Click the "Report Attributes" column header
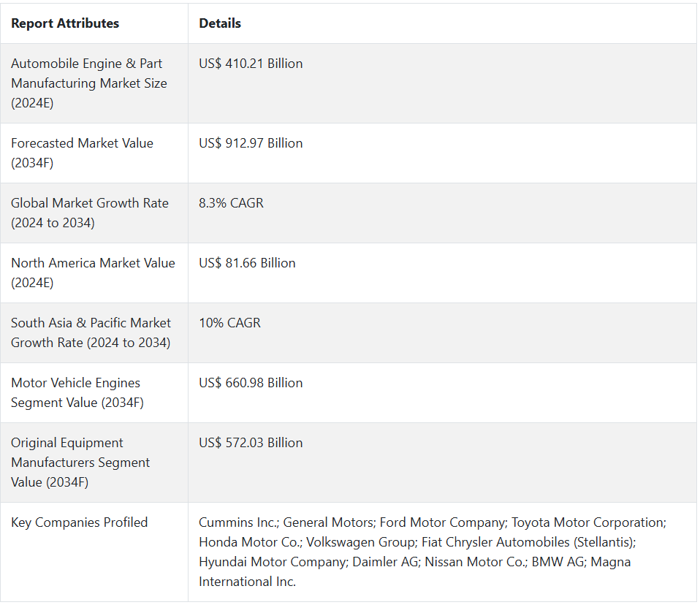 65,23
